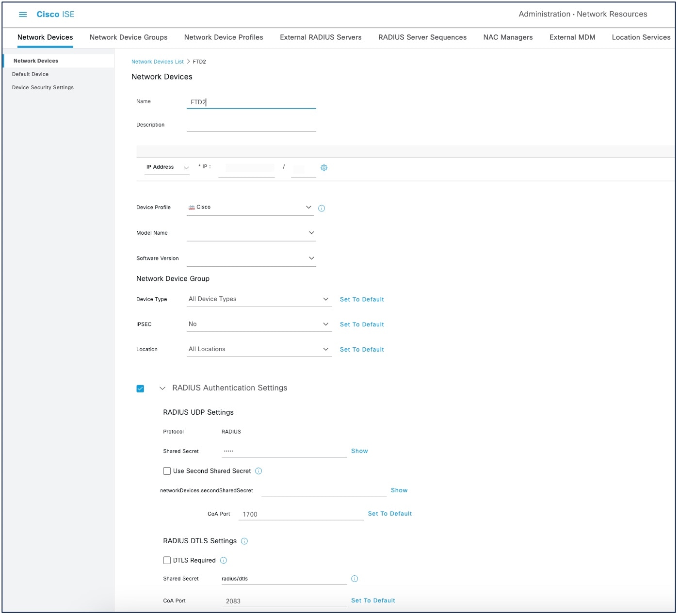Viewport: 678px width, 616px height.
Task: Click the gear icon beside IP mask field
Action: (324, 168)
